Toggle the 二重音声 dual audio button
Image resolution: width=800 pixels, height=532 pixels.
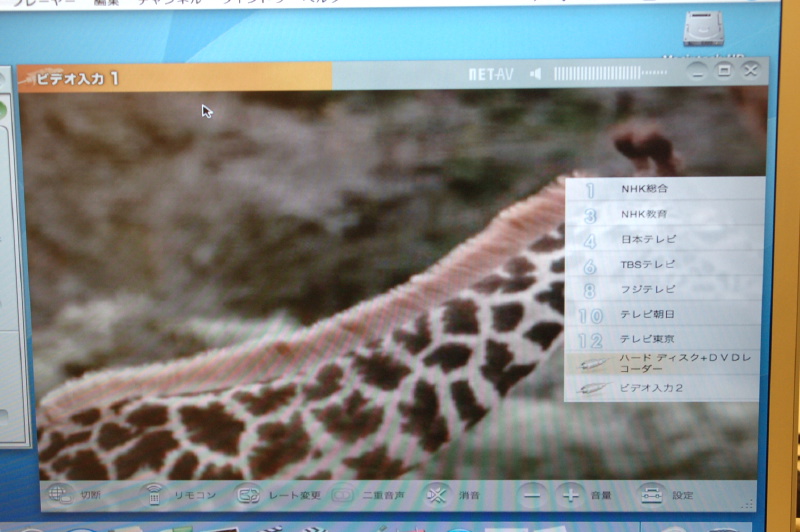(343, 494)
